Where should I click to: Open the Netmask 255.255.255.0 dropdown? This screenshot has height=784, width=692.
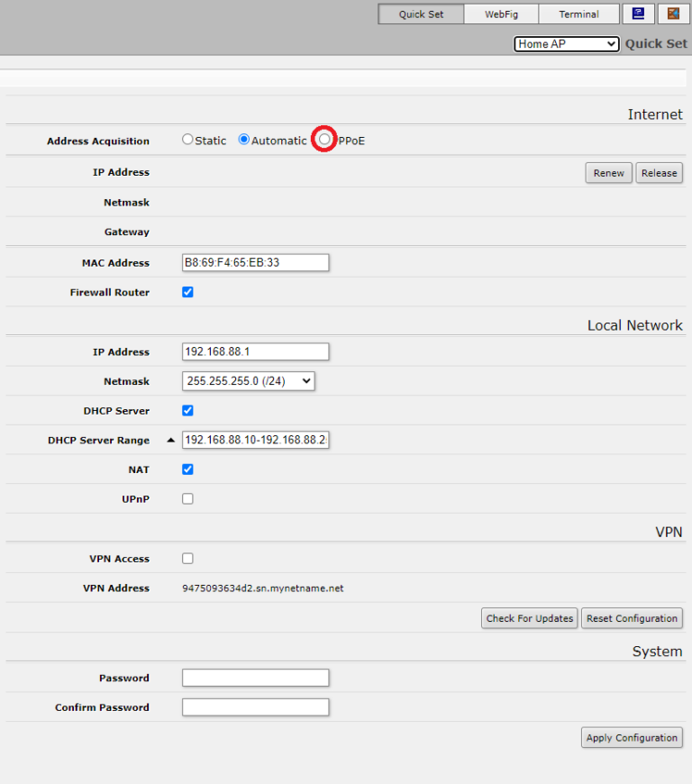(x=248, y=381)
